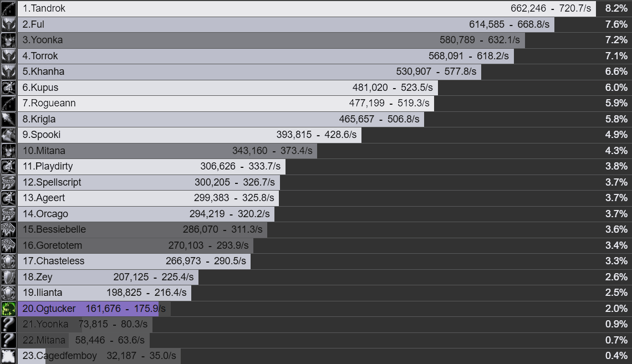Click the class icon beside 7.Rogueann
This screenshot has height=364, width=632.
click(8, 104)
